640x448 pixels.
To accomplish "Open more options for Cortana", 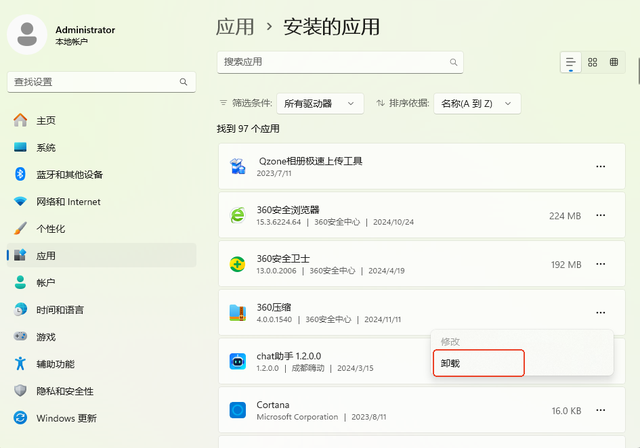I will coord(600,410).
